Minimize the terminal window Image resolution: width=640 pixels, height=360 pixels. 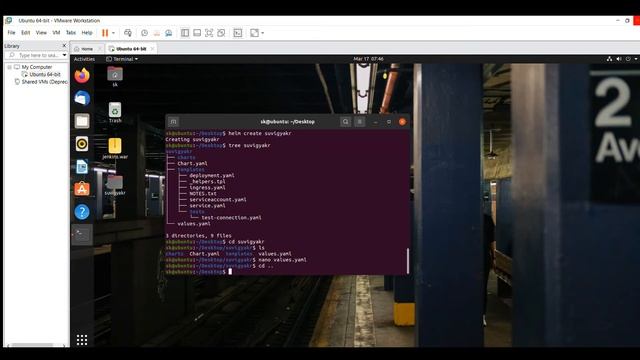[x=376, y=122]
